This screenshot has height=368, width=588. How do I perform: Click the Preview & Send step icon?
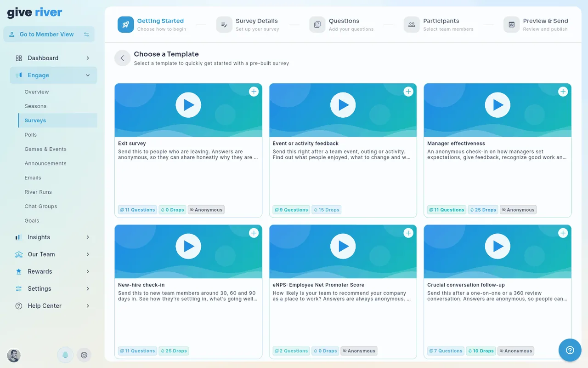(x=512, y=25)
